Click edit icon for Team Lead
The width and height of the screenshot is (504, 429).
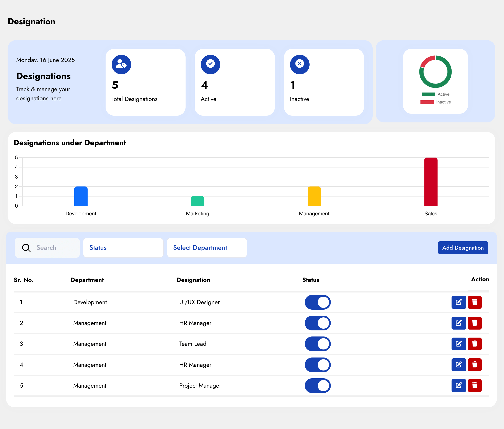(458, 344)
